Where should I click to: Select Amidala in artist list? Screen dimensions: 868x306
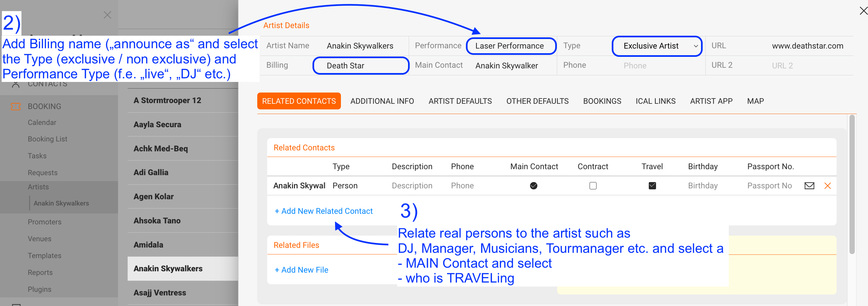point(183,245)
